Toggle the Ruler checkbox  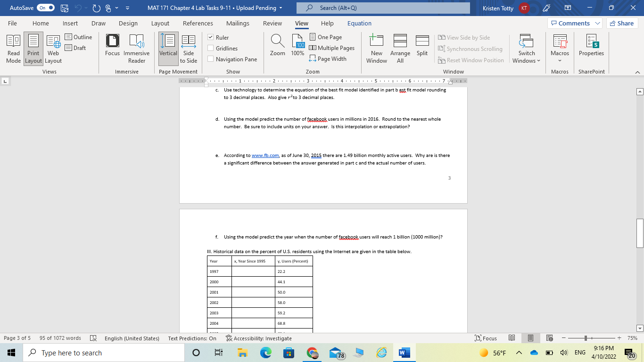click(210, 37)
